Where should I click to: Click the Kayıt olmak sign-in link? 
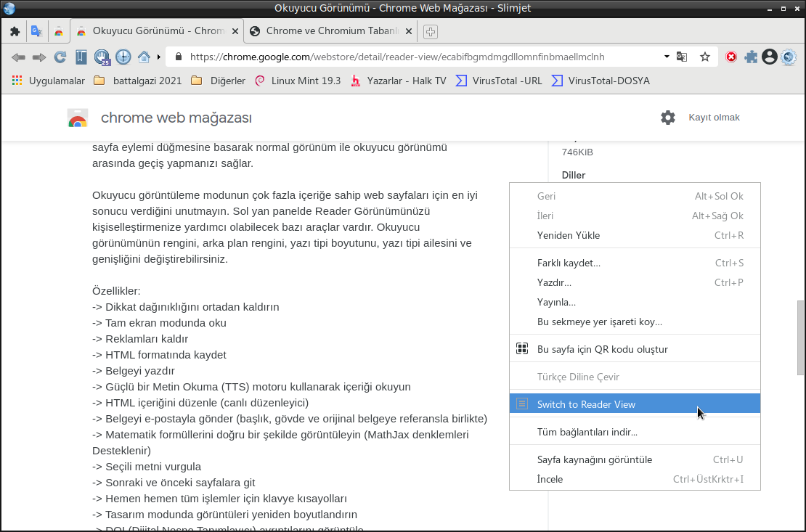[714, 117]
